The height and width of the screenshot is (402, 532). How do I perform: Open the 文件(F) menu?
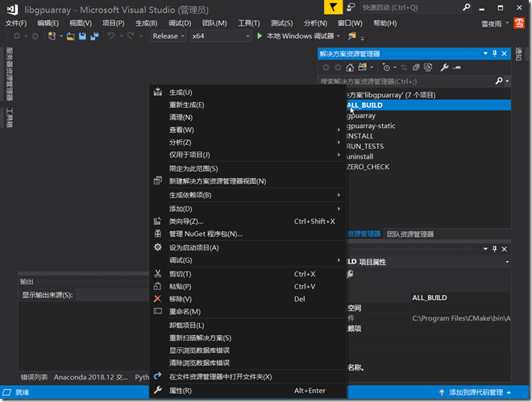[x=16, y=23]
